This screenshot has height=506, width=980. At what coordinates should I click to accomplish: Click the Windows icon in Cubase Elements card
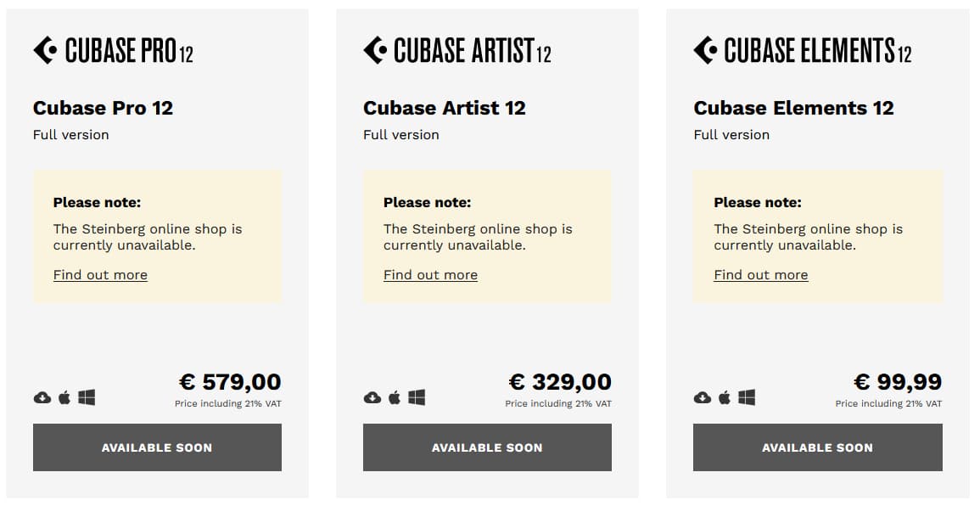pos(747,397)
